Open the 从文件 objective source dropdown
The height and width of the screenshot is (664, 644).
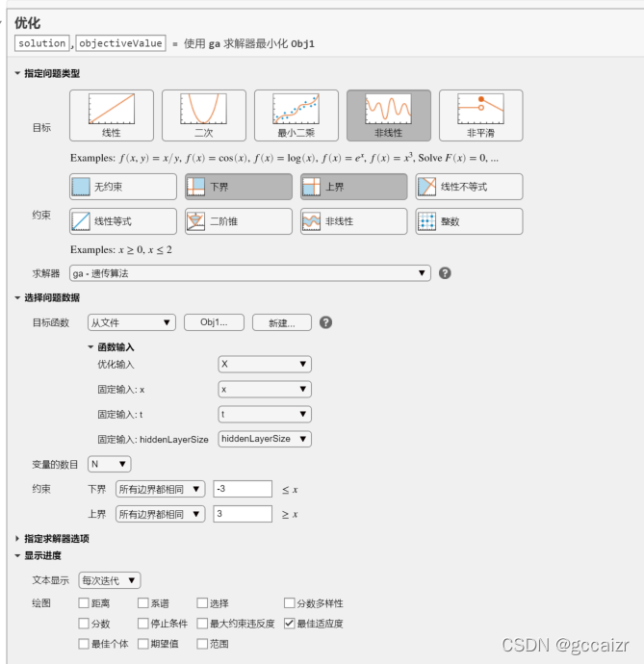coord(131,322)
